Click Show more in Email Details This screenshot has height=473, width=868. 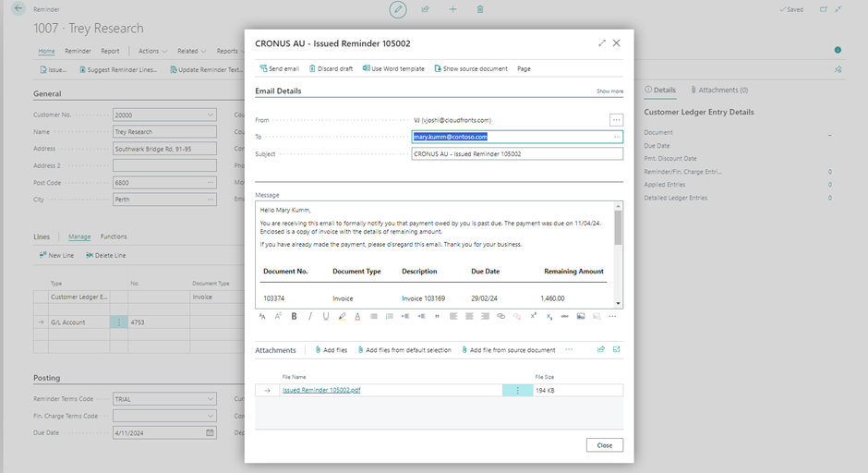coord(609,91)
